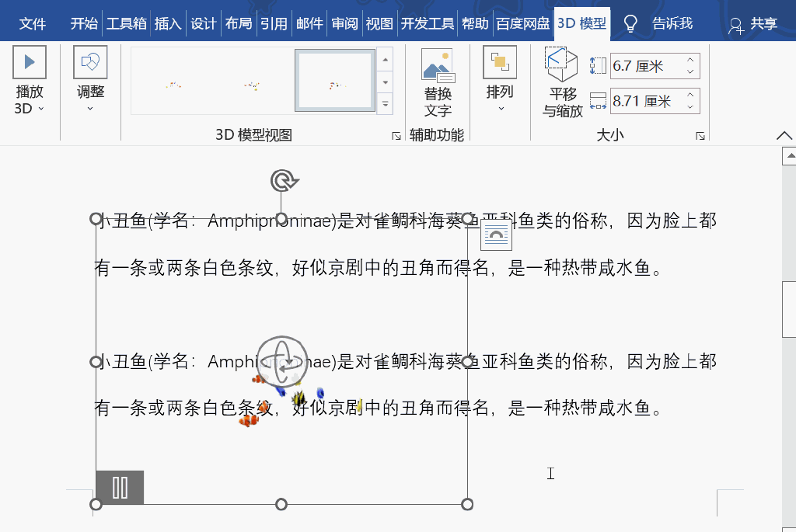Pause the 3D fish animation
Image resolution: width=796 pixels, height=532 pixels.
120,487
